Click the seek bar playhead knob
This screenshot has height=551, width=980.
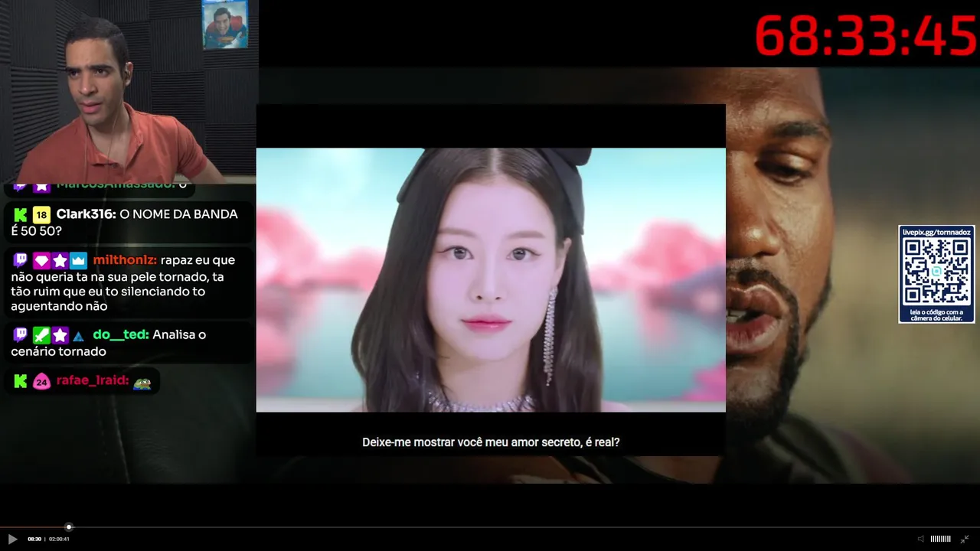[69, 527]
